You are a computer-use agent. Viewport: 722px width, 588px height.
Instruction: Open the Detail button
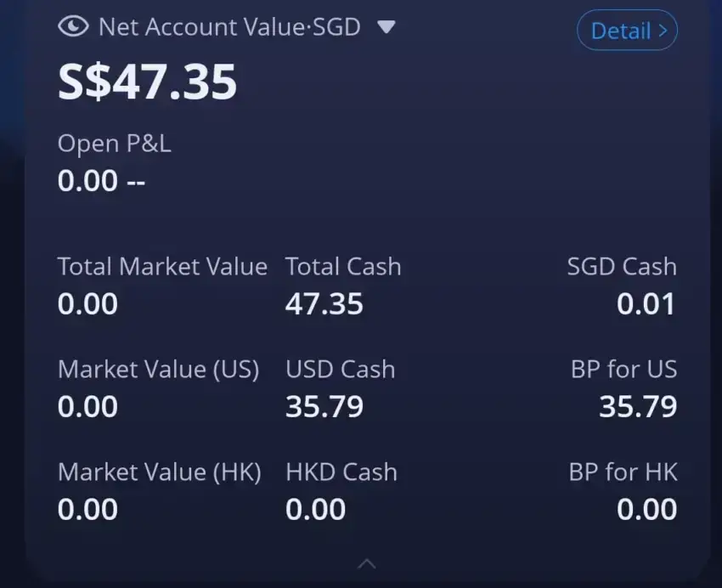point(627,31)
